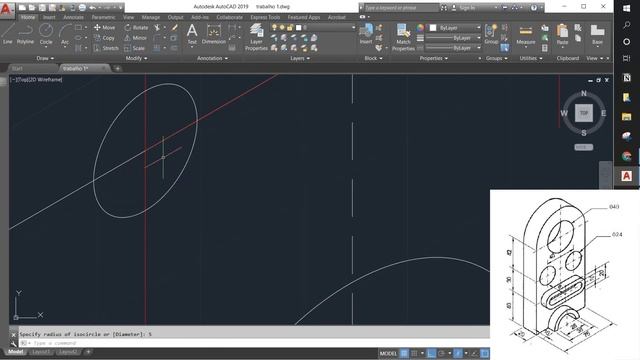The width and height of the screenshot is (640, 360).
Task: Expand the Properties panel
Action: pos(433,58)
